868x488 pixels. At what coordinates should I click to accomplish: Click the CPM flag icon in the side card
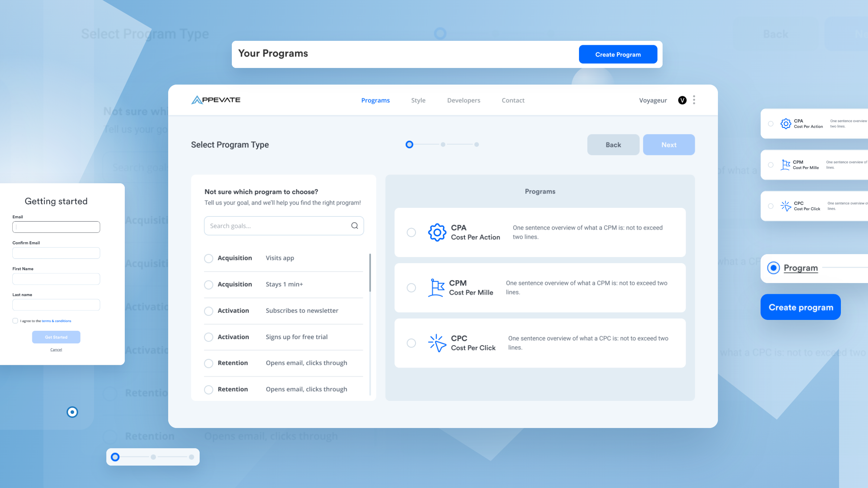[x=785, y=165]
